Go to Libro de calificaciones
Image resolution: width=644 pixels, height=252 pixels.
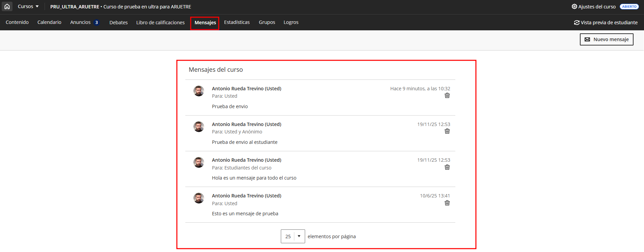(x=160, y=23)
